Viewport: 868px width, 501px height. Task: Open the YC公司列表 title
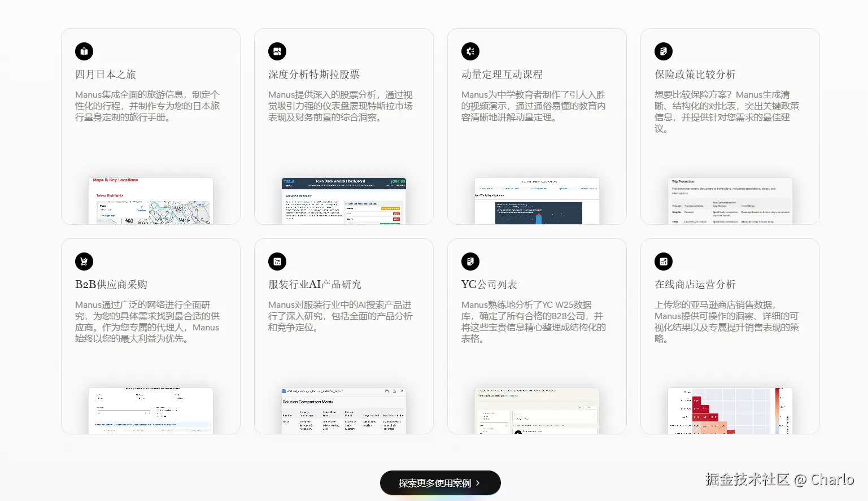click(x=489, y=285)
